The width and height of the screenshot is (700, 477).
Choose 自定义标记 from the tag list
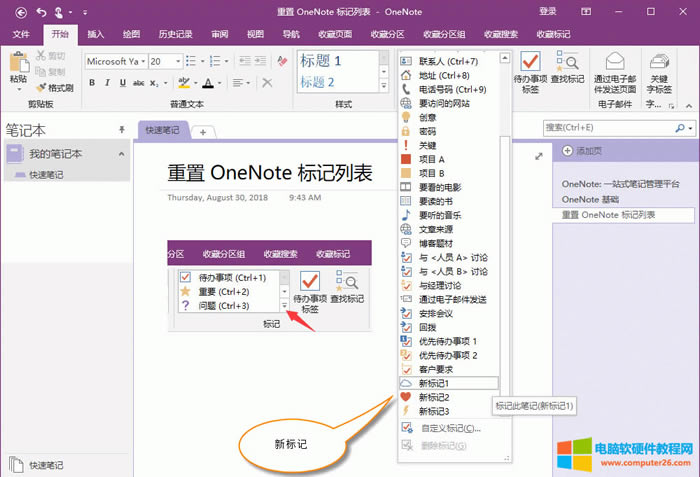(x=446, y=428)
